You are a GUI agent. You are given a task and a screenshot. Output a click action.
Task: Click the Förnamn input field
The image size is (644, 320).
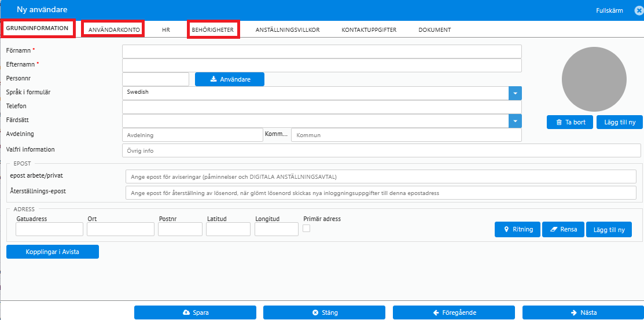tap(322, 52)
